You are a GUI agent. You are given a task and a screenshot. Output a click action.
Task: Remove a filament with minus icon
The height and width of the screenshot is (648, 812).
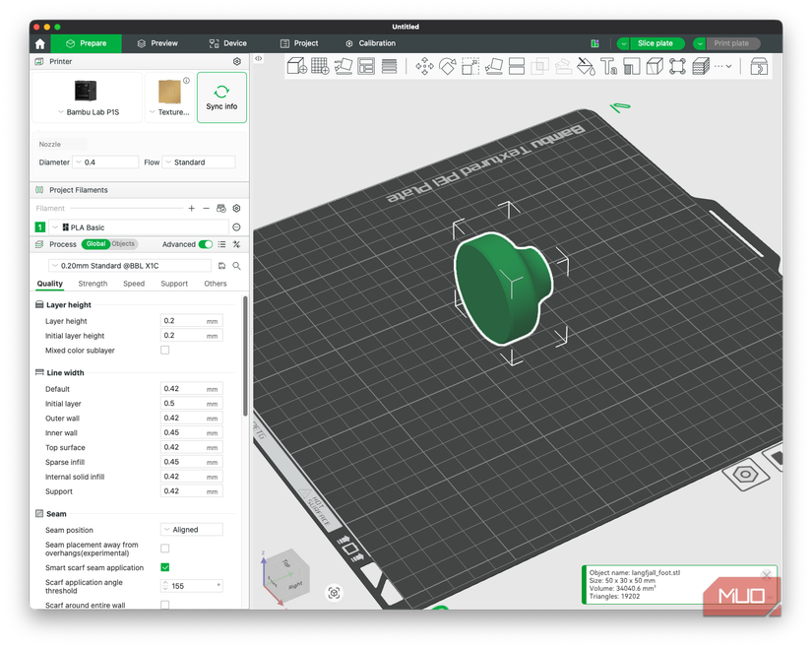pos(206,208)
